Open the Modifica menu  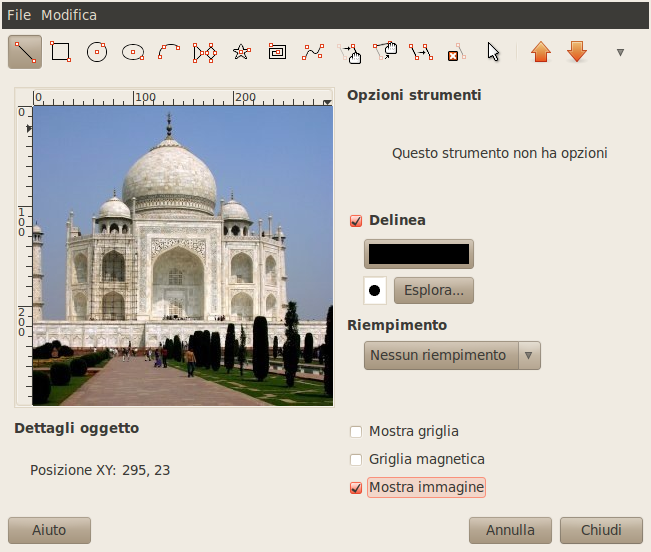(69, 15)
